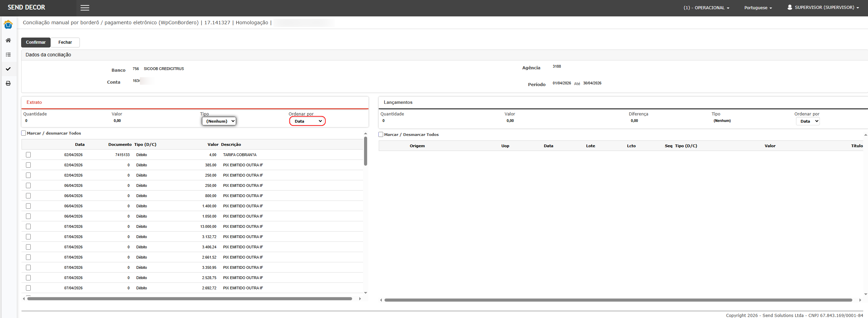This screenshot has width=868, height=318.
Task: Check the 2.692,72 PIX row checkbox
Action: point(28,288)
